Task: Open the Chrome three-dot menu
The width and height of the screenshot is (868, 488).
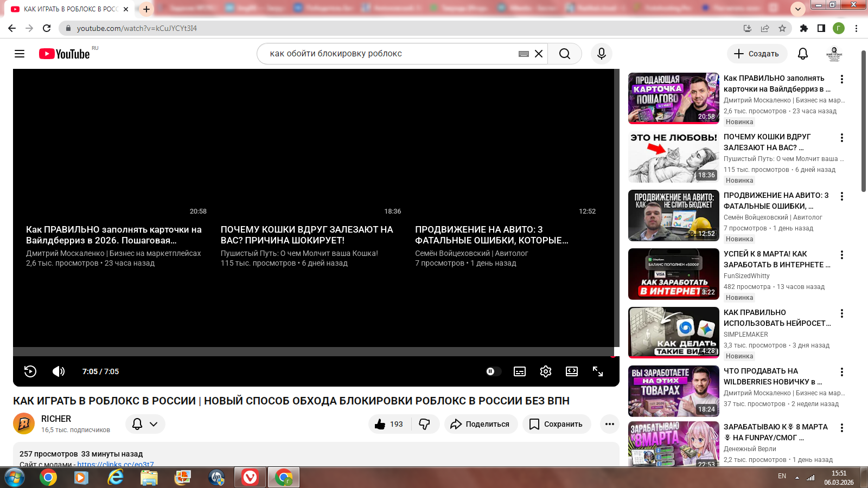Action: 856,28
